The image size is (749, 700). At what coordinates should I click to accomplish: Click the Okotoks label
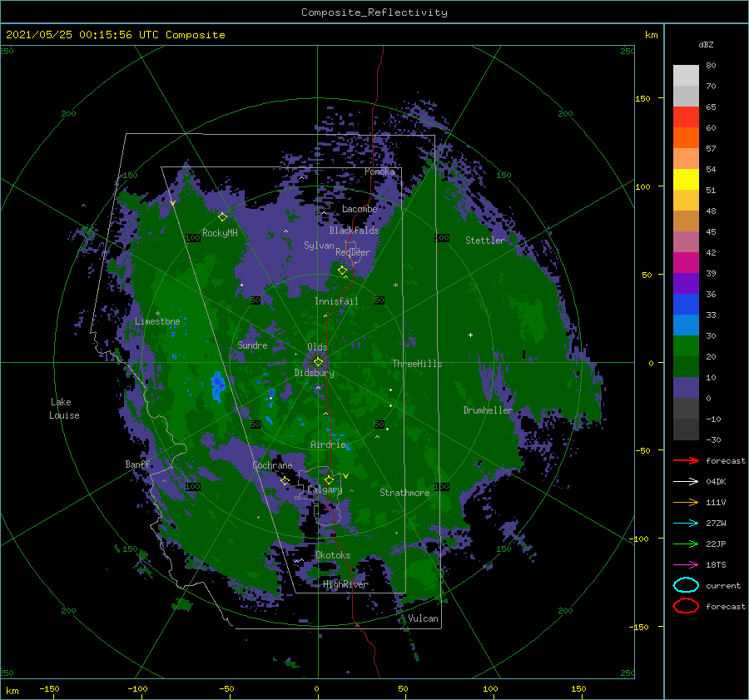333,555
